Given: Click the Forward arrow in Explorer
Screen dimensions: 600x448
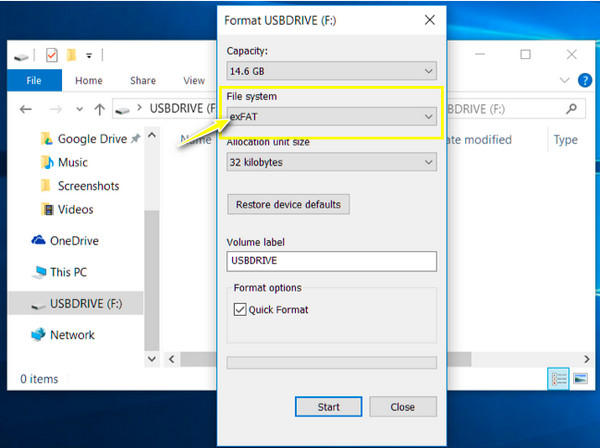Looking at the screenshot, I should pyautogui.click(x=56, y=109).
